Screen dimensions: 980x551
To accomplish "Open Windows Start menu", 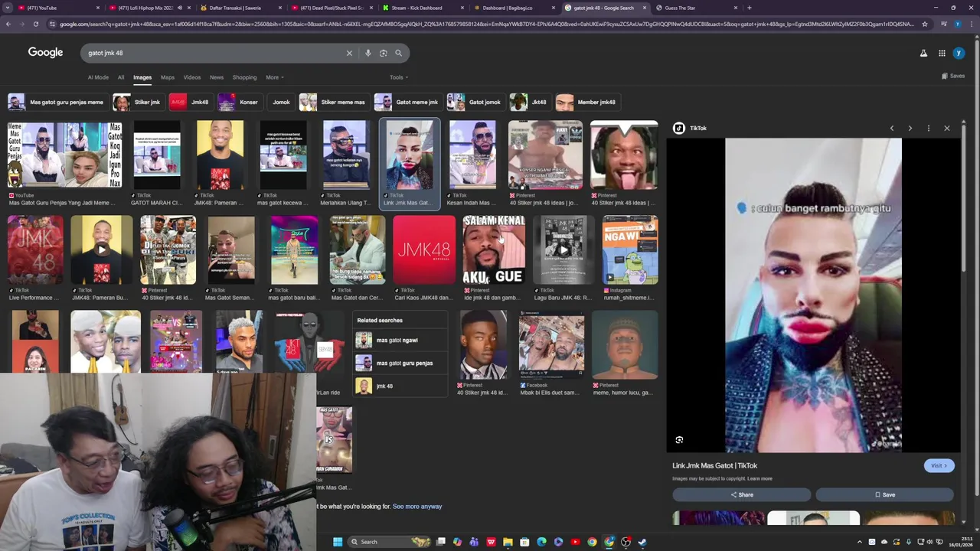I will (338, 542).
